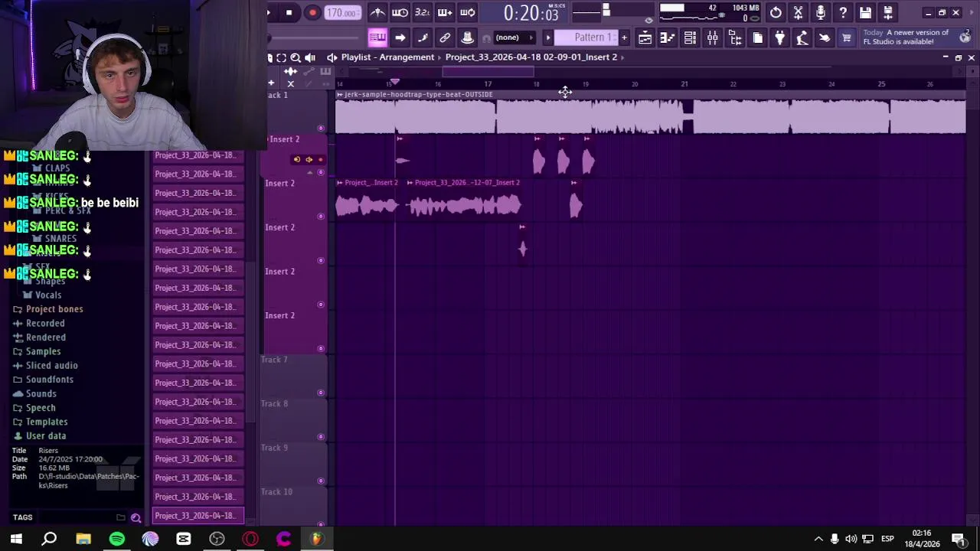Image resolution: width=980 pixels, height=551 pixels.
Task: Open the audio editor scissors icon
Action: click(798, 12)
